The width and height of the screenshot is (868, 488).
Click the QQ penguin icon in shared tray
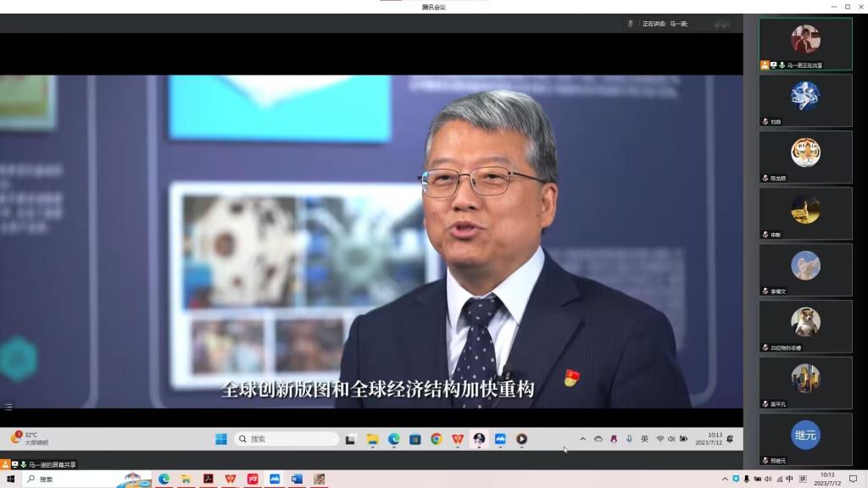tap(614, 439)
